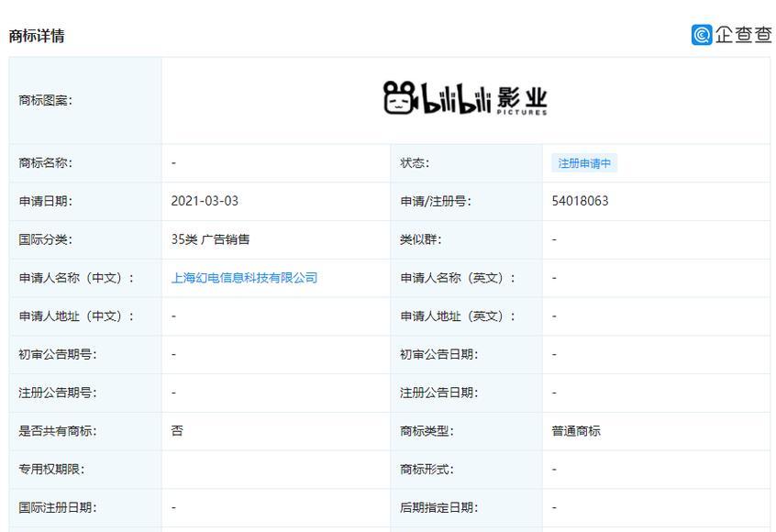Select the 否 value for shared trademark

coord(177,431)
